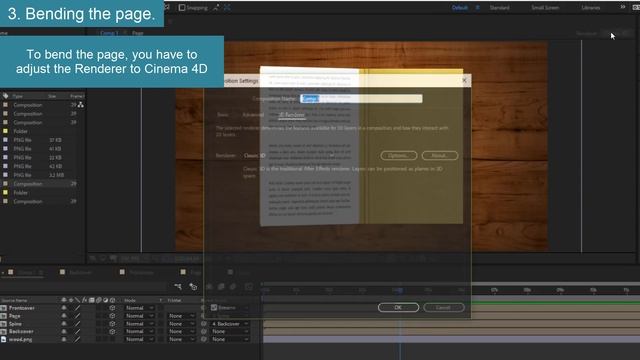Click quality switch for Frontcover layer
The height and width of the screenshot is (360, 640).
(x=77, y=308)
